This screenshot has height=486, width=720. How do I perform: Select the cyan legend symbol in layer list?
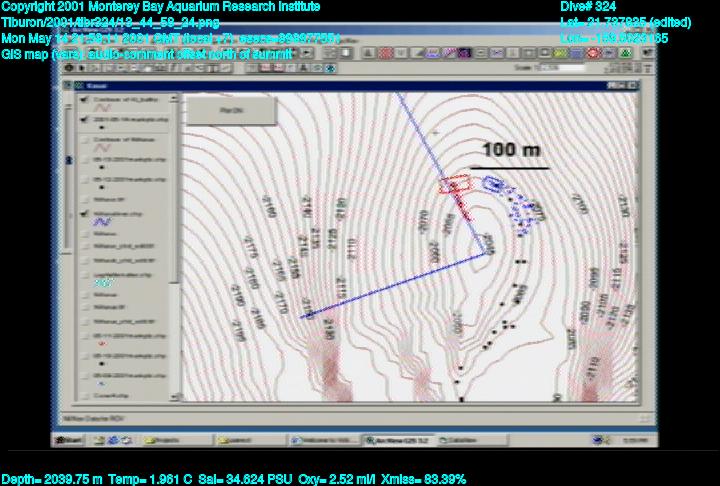click(102, 282)
